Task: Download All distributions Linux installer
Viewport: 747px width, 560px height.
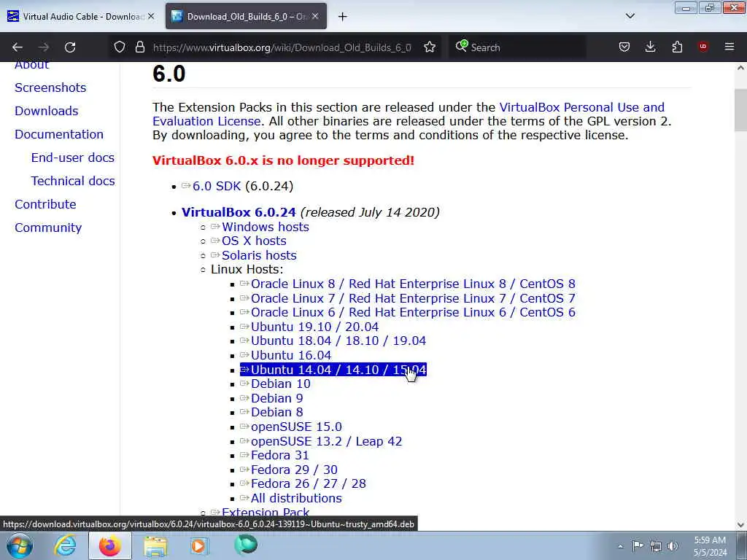Action: pyautogui.click(x=296, y=498)
